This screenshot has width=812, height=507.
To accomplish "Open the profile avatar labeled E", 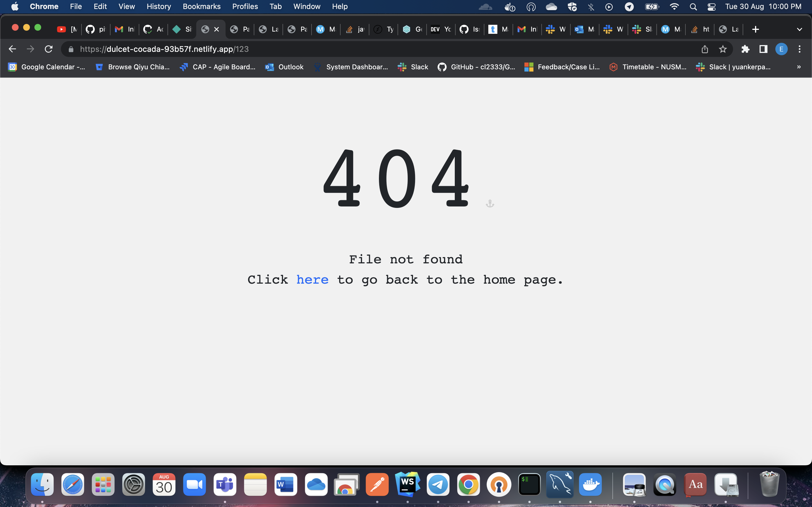I will (781, 49).
